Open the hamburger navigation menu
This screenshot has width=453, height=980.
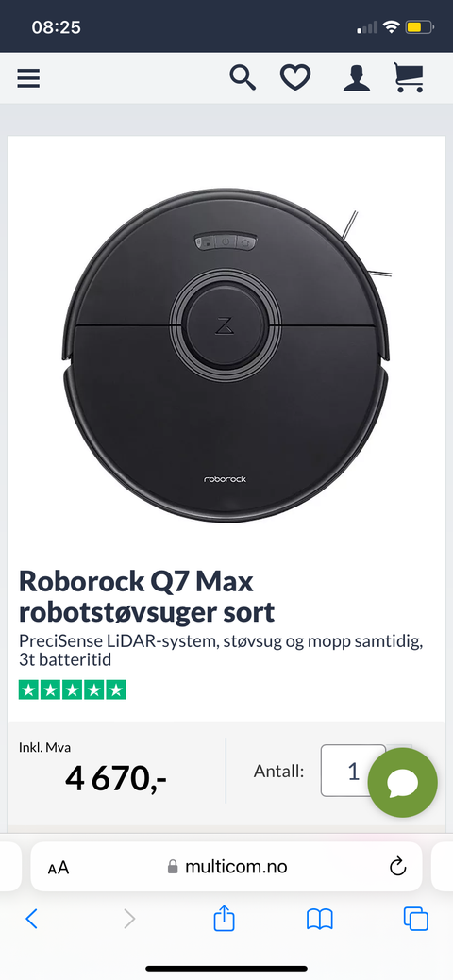(28, 78)
